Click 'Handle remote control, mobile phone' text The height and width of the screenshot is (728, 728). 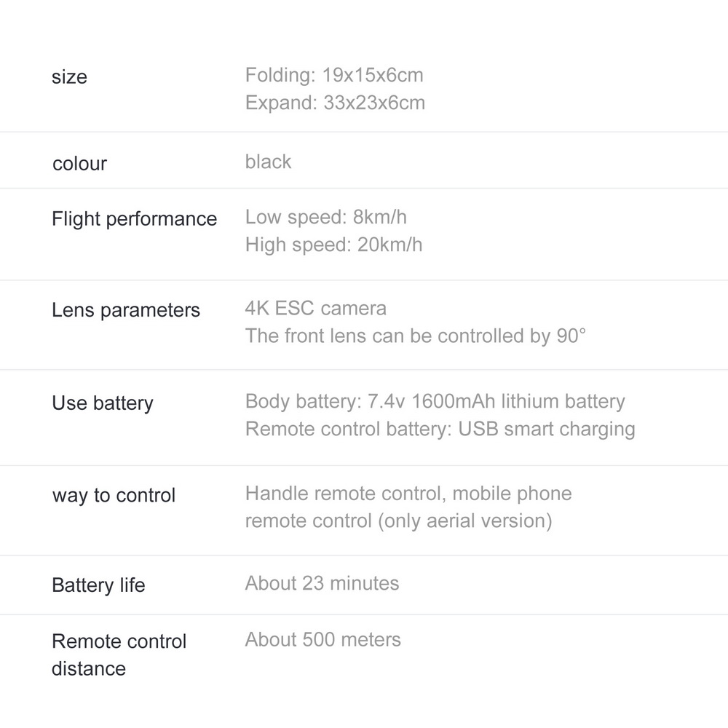[408, 494]
